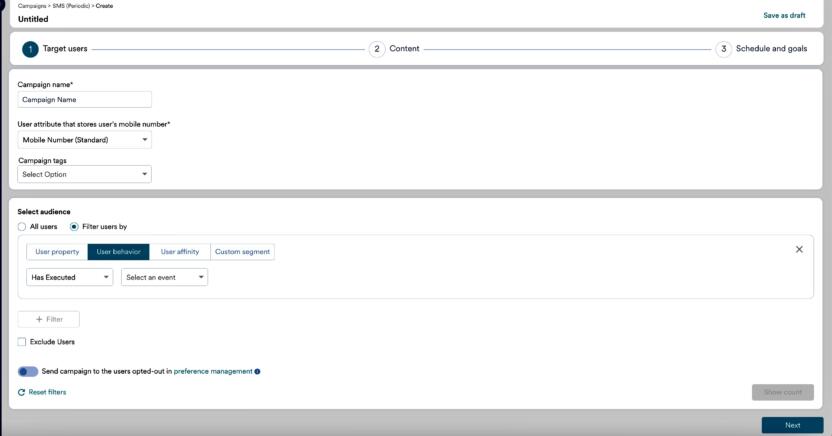Image resolution: width=832 pixels, height=436 pixels.
Task: Click the SMS (Periodic) breadcrumb
Action: click(x=71, y=6)
